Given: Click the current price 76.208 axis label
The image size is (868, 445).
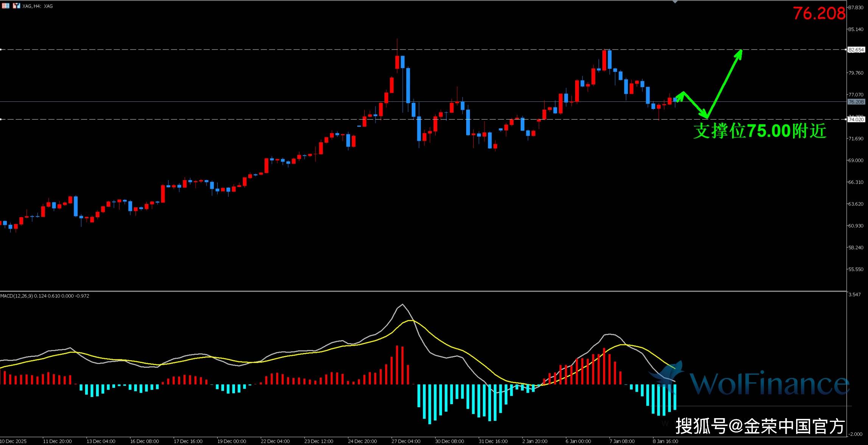Looking at the screenshot, I should point(856,102).
